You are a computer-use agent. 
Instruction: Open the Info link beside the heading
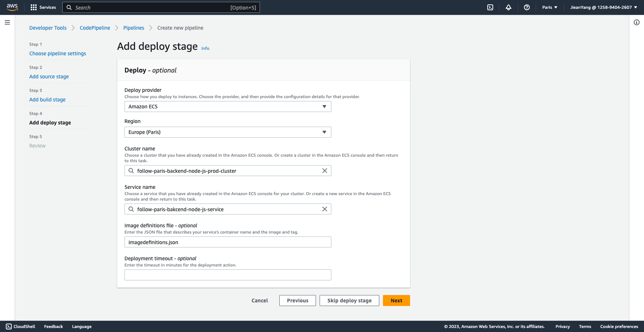coord(205,48)
